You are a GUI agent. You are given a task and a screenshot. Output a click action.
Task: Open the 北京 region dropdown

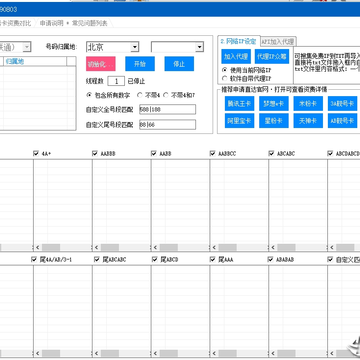(112, 47)
